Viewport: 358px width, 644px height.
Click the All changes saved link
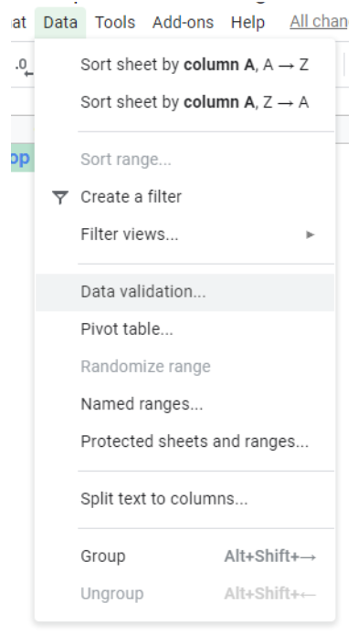pos(319,22)
